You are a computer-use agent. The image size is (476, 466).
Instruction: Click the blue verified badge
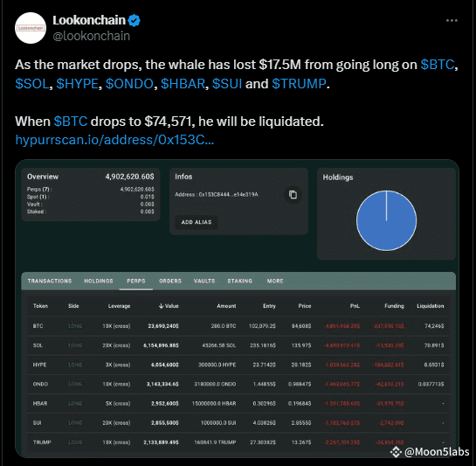coord(134,20)
